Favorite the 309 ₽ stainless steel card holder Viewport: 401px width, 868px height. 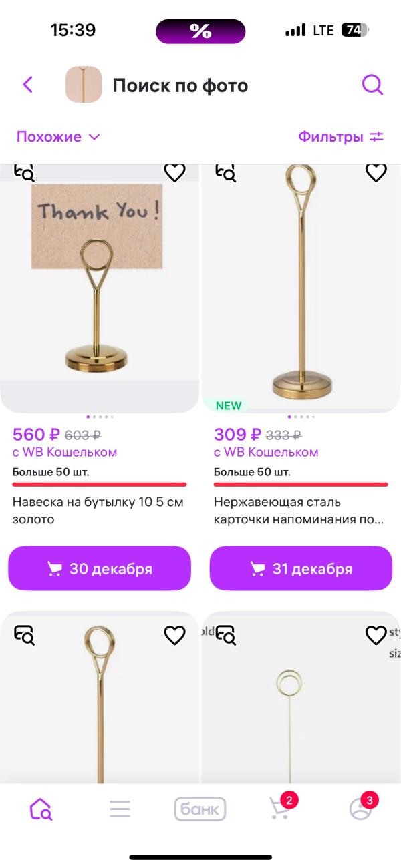376,172
